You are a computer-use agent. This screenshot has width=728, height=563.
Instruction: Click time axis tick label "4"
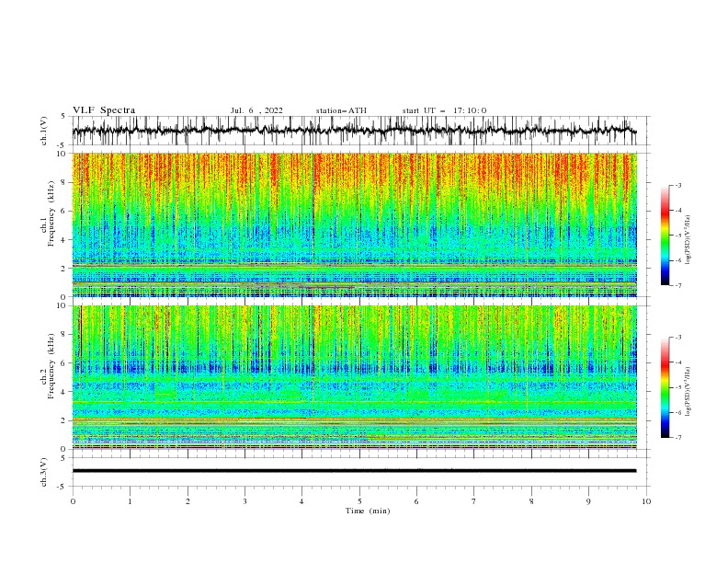[301, 501]
